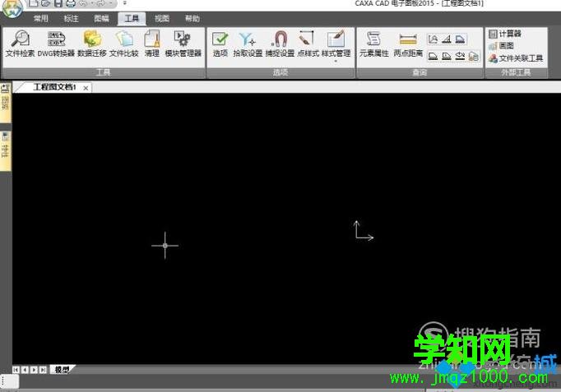Click the third icon in top row of 查询 group
This screenshot has height=392, width=561.
click(460, 39)
